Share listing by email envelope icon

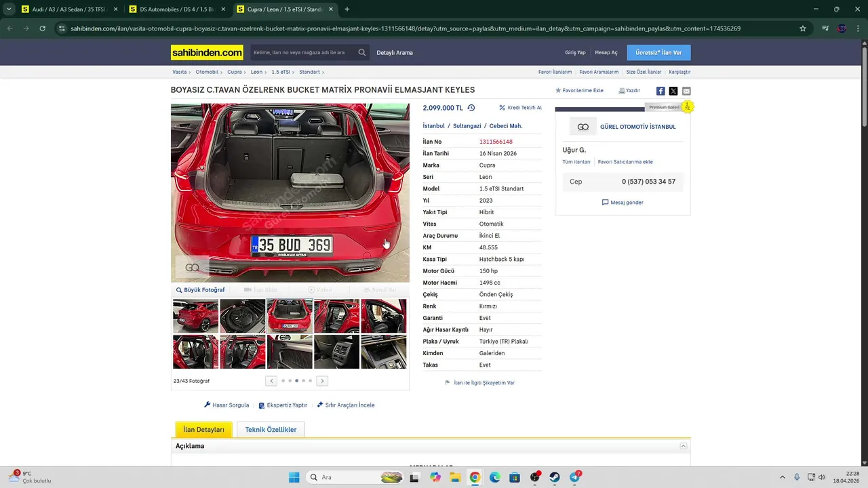pos(686,91)
